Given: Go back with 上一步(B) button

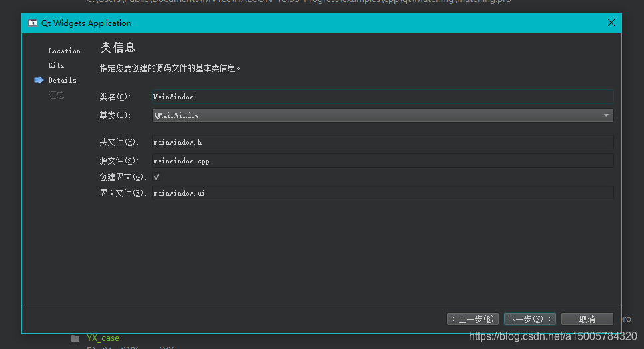Looking at the screenshot, I should tap(473, 319).
